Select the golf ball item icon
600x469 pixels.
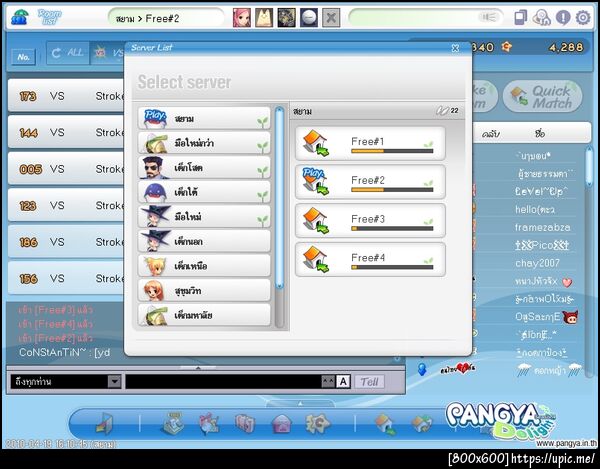(x=309, y=18)
